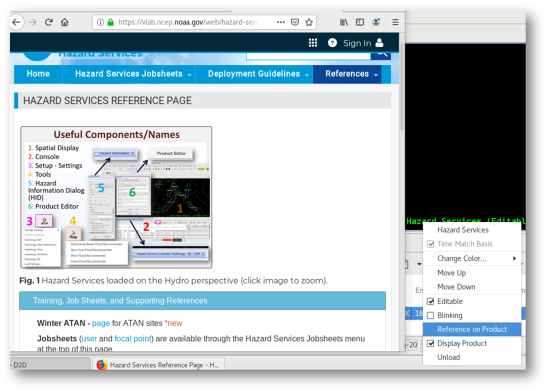The height and width of the screenshot is (392, 548).
Task: Select Move Down in the context menu
Action: (472, 287)
